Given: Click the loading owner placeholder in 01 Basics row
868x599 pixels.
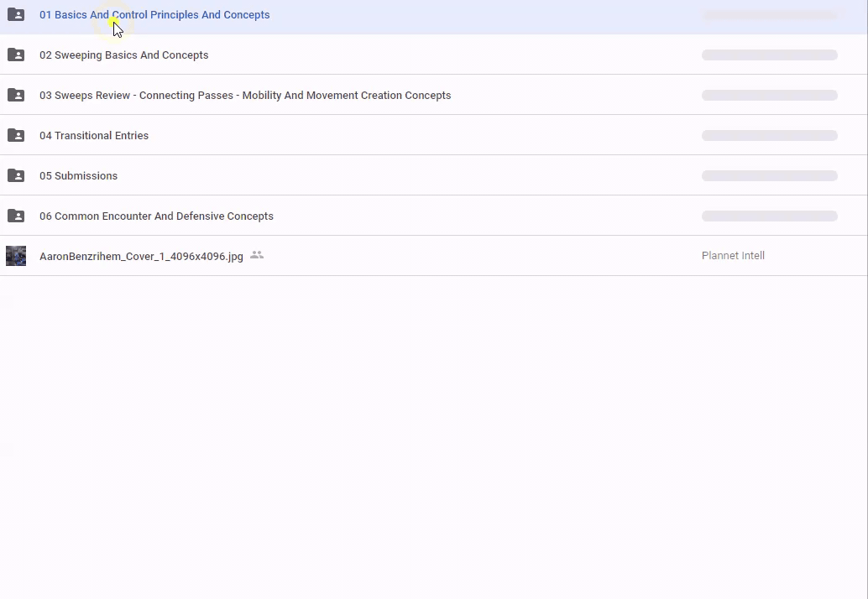Looking at the screenshot, I should (769, 15).
